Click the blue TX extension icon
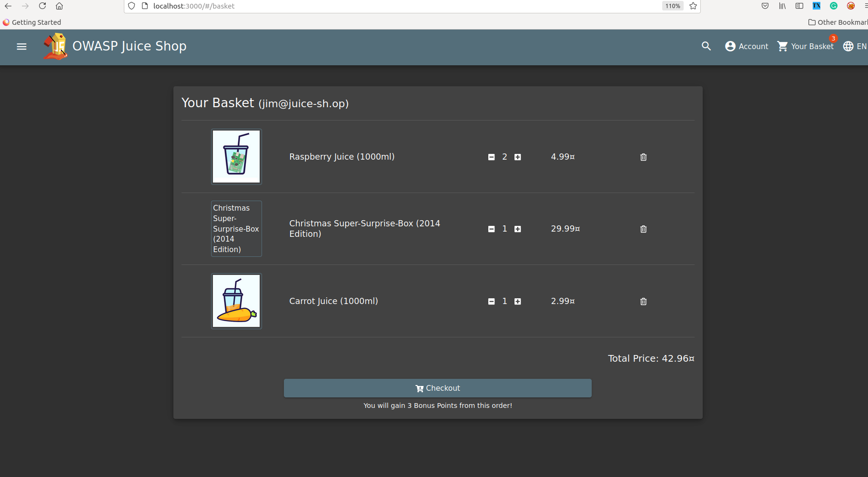Viewport: 868px width, 477px height. point(817,6)
